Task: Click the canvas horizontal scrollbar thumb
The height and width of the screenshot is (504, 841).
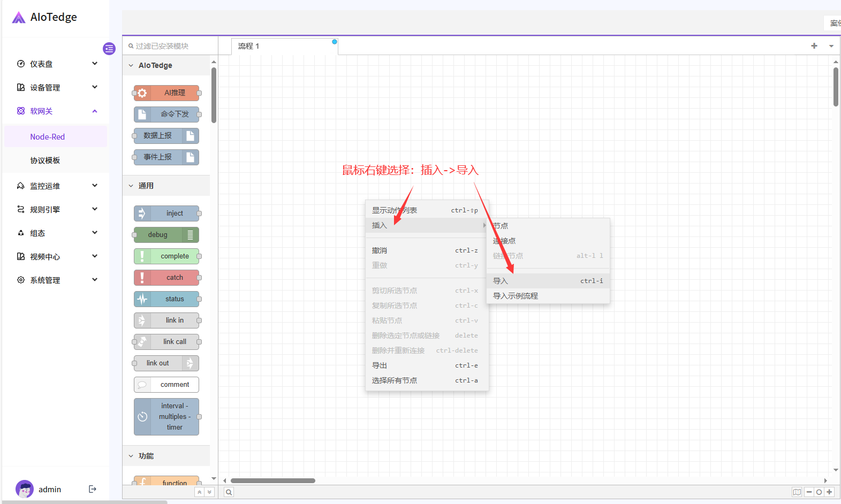Action: [273, 480]
